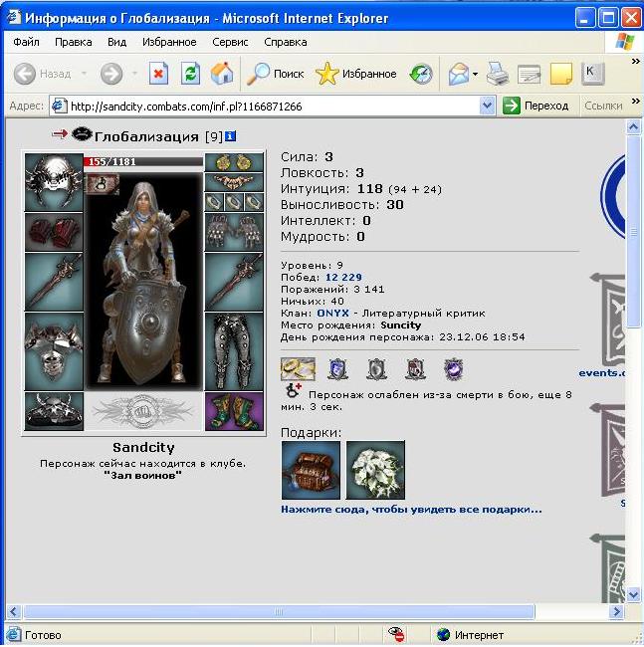Click the Переход go button
This screenshot has height=647, width=644.
536,107
